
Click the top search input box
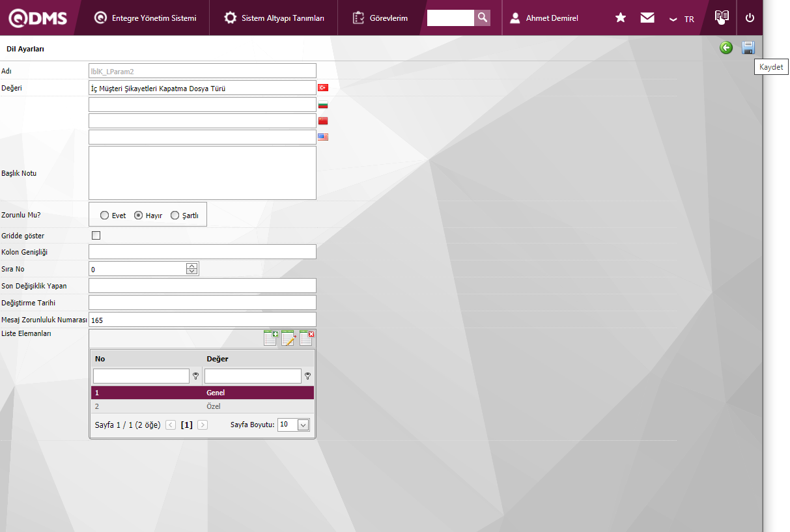pyautogui.click(x=451, y=18)
